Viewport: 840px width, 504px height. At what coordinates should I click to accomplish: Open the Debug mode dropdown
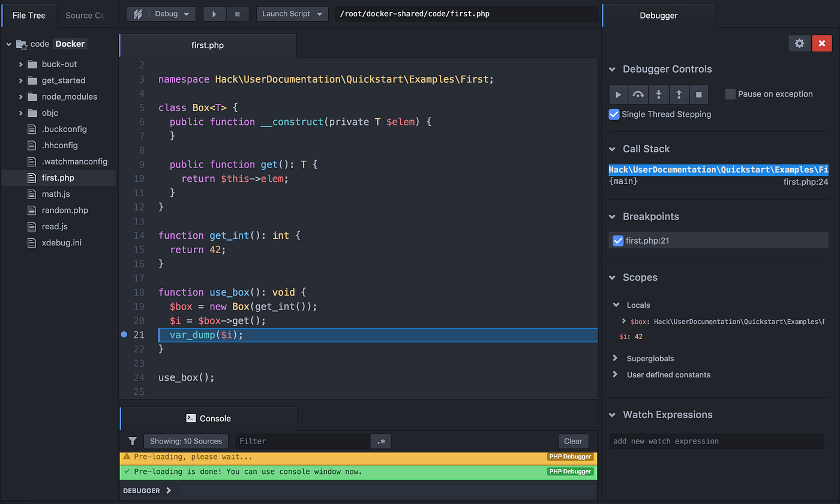click(x=161, y=14)
